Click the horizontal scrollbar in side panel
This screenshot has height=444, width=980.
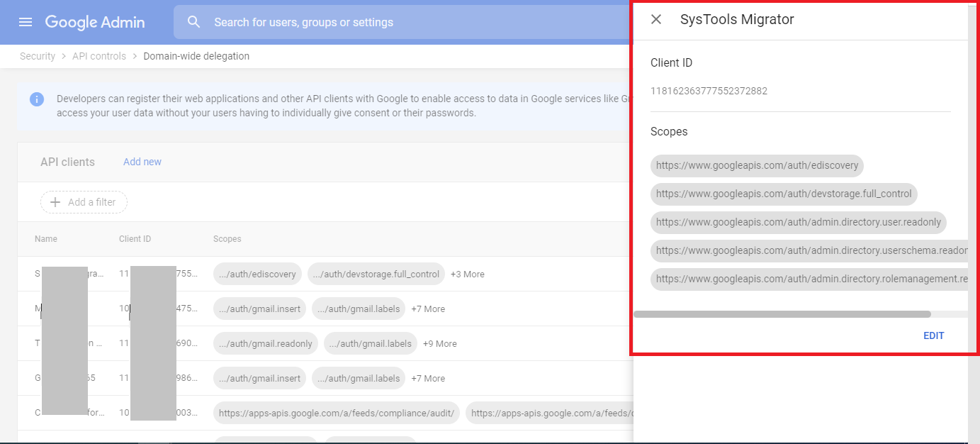point(782,313)
